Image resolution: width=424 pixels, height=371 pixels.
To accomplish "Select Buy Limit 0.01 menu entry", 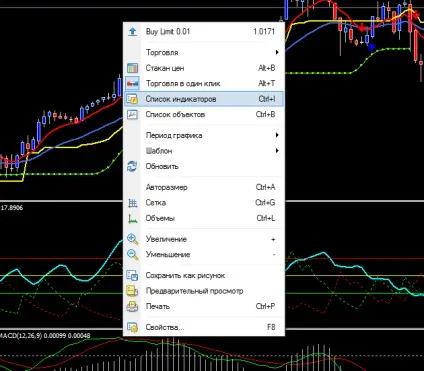I will coord(204,32).
